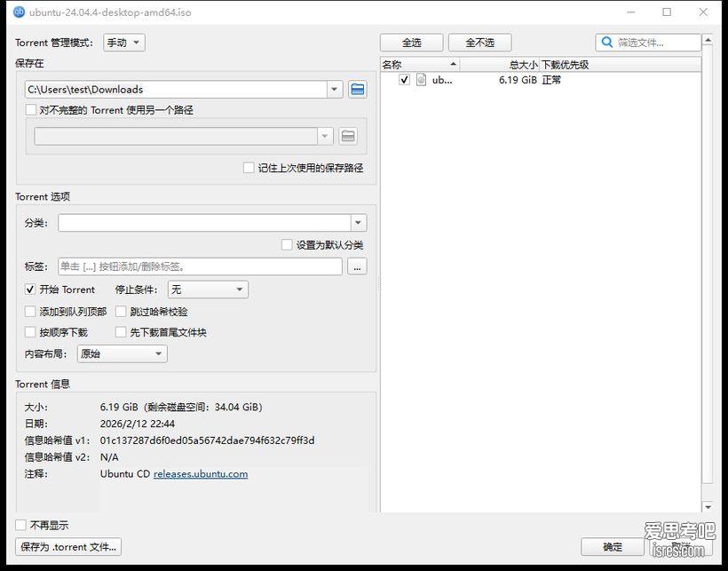Click the search magnifier icon in filter box
This screenshot has width=728, height=571.
click(x=606, y=43)
